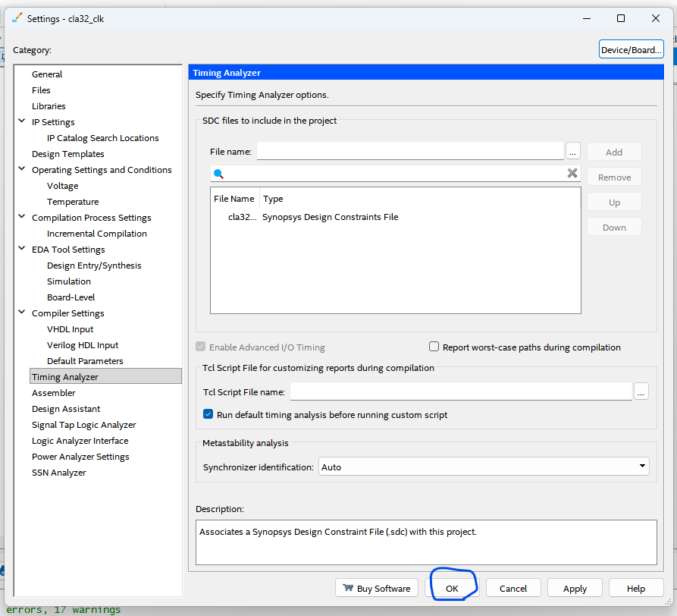Click the OK button
This screenshot has height=616, width=677.
[x=452, y=588]
